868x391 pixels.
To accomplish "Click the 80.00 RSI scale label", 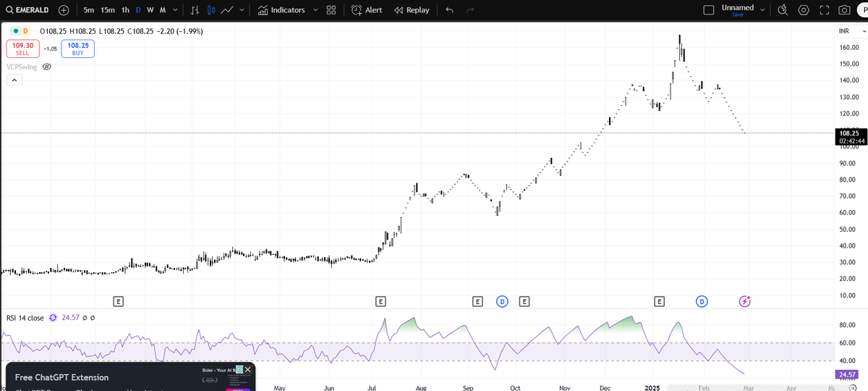I will coord(848,325).
